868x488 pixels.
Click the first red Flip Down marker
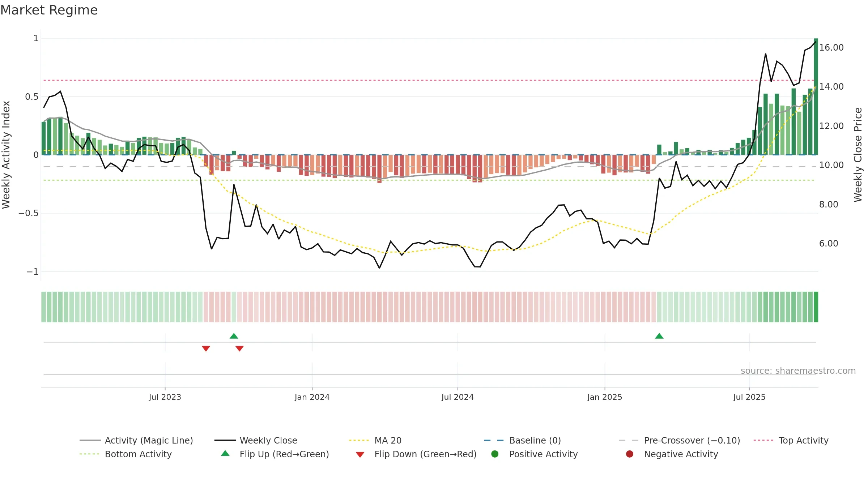coord(206,348)
